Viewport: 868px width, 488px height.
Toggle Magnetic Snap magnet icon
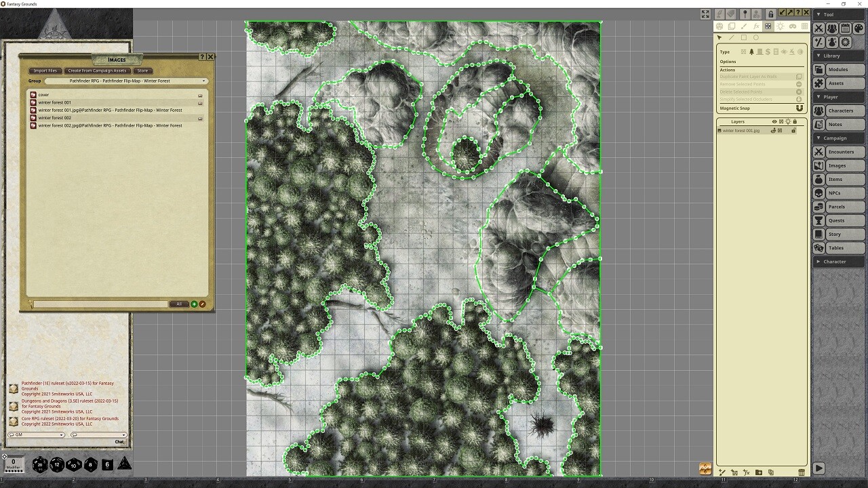(799, 108)
